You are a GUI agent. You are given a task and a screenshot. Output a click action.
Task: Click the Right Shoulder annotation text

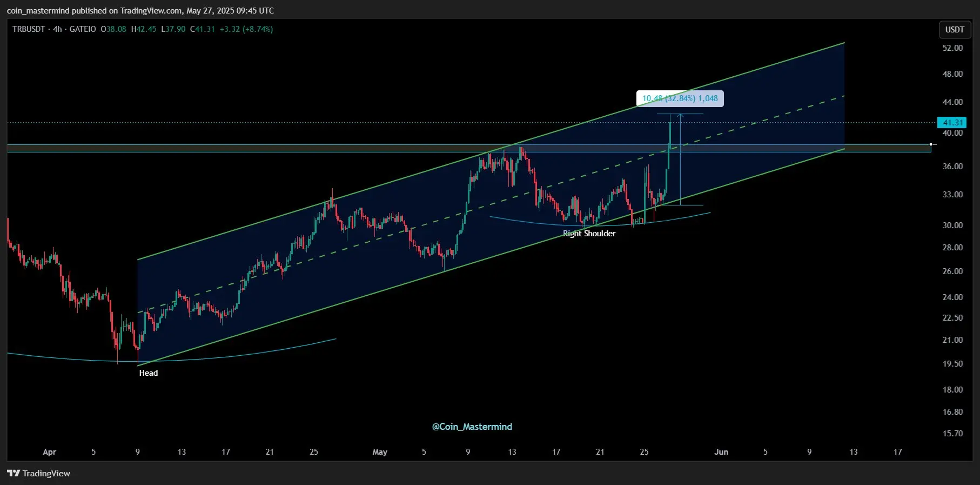pyautogui.click(x=589, y=234)
